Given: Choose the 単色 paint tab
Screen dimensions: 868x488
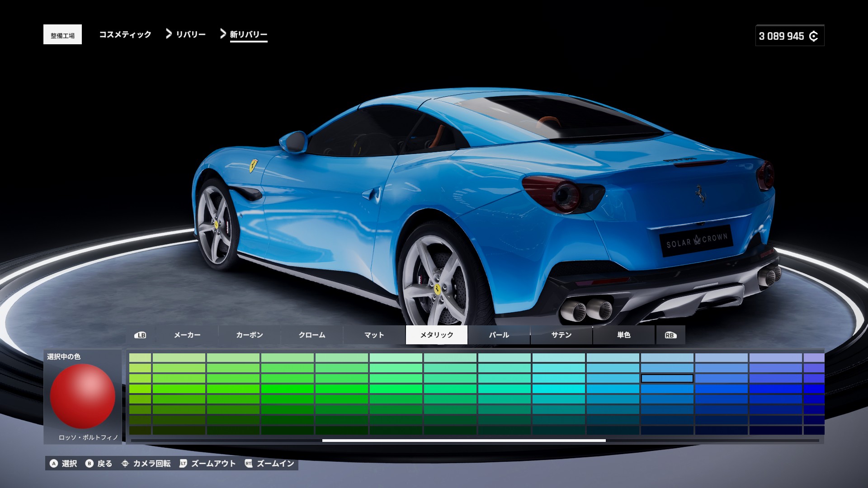Looking at the screenshot, I should coord(624,335).
